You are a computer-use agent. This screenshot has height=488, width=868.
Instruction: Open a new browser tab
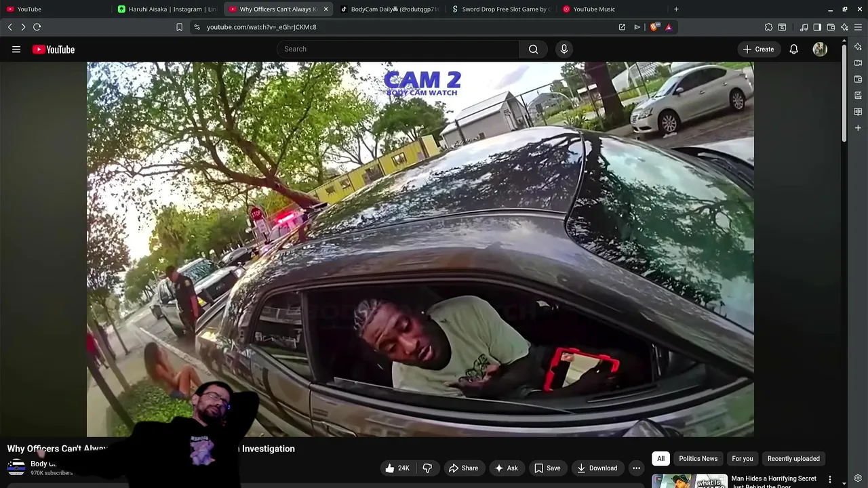(x=676, y=9)
